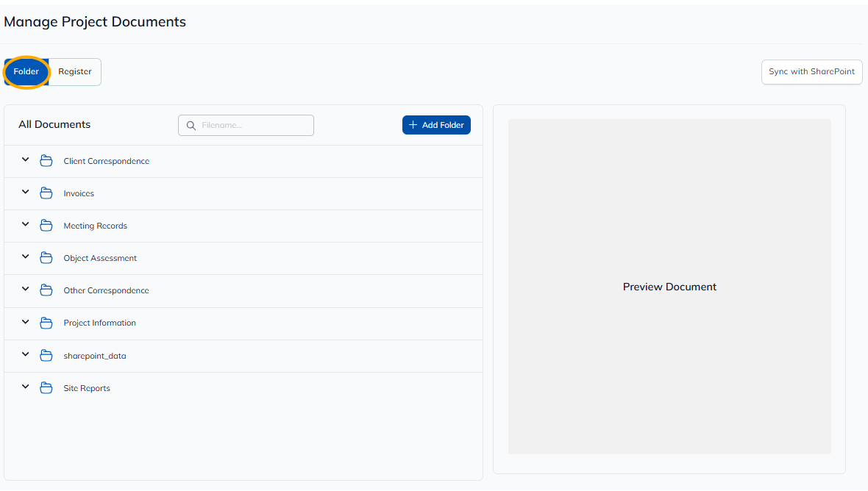Image resolution: width=868 pixels, height=491 pixels.
Task: Expand the sharepoint_data chevron
Action: pos(25,354)
